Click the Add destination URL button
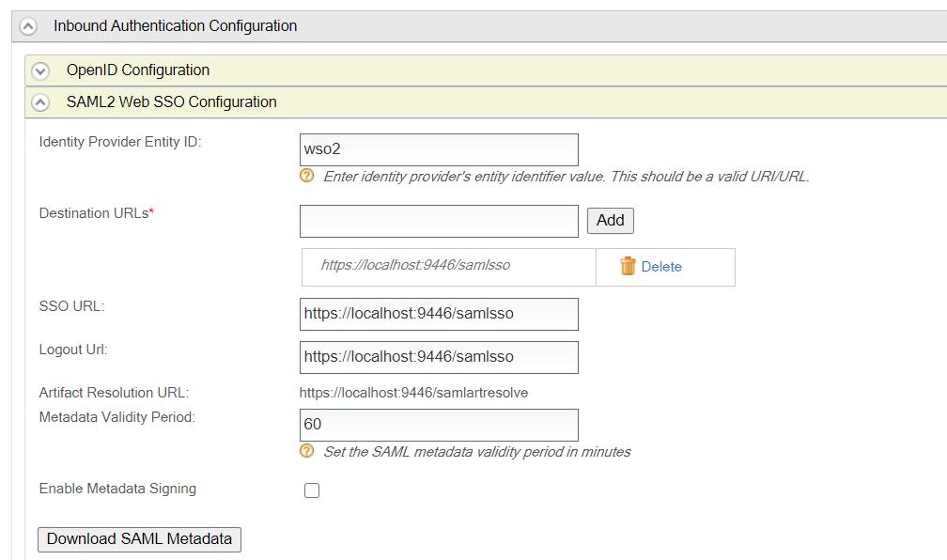The image size is (947, 560). click(x=610, y=220)
